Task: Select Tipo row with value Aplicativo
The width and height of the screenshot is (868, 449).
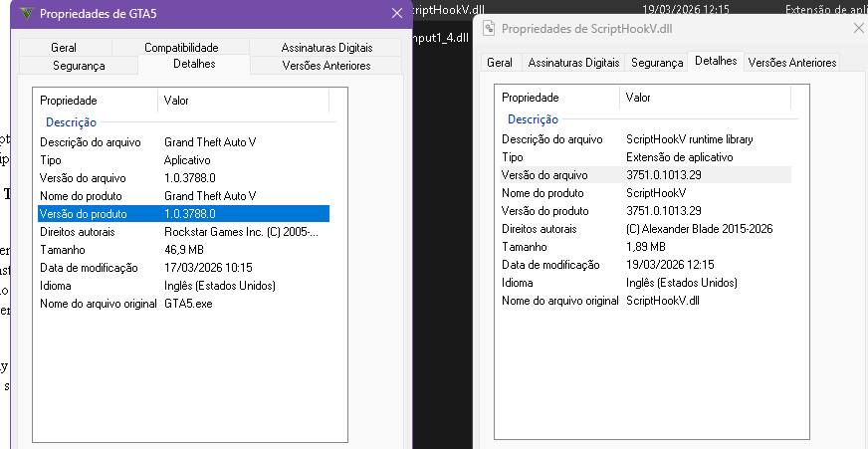Action: (184, 160)
